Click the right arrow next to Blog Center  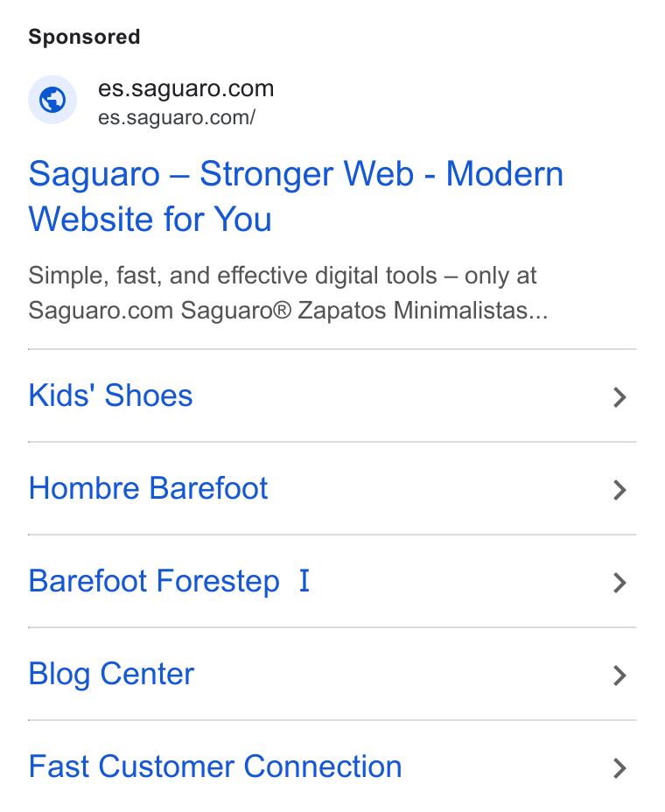(x=619, y=675)
